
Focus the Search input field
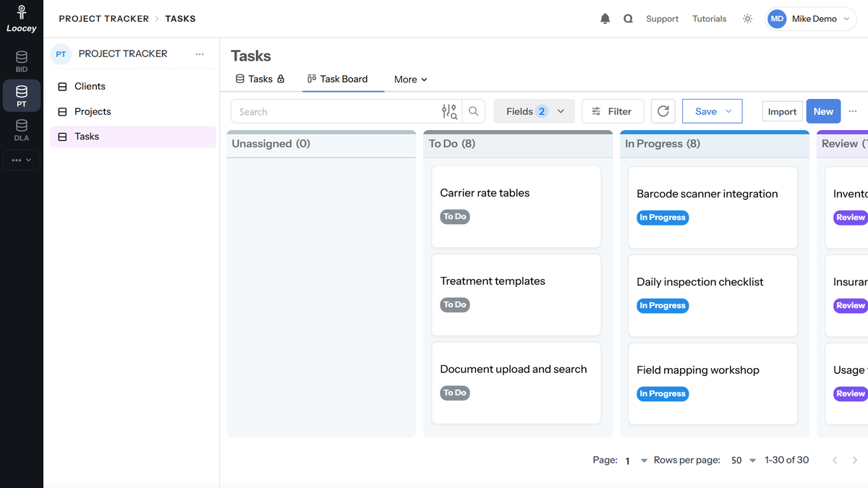tap(334, 111)
